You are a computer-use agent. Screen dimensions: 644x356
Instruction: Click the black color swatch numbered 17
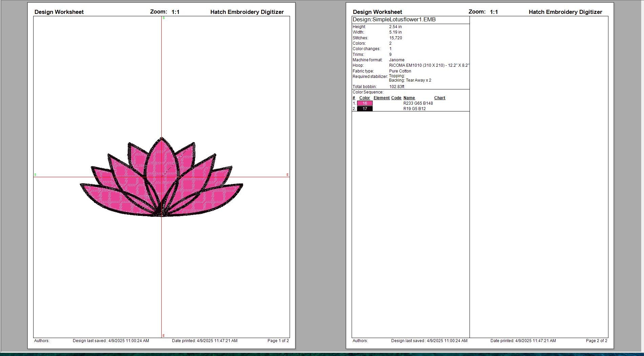(365, 109)
